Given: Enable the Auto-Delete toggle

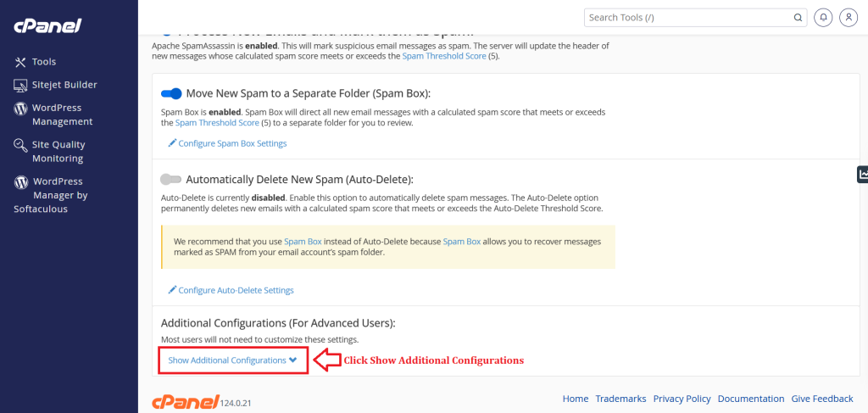Looking at the screenshot, I should pos(171,180).
